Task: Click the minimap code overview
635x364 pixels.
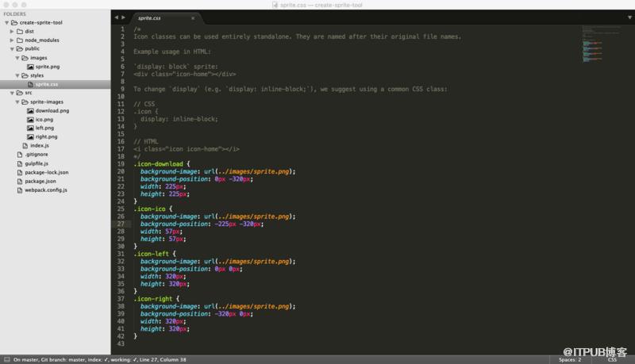Action: (601, 44)
